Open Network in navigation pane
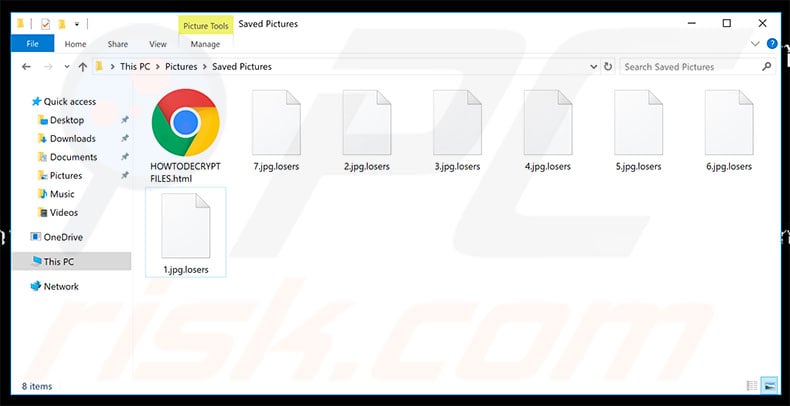This screenshot has height=406, width=790. [x=61, y=286]
